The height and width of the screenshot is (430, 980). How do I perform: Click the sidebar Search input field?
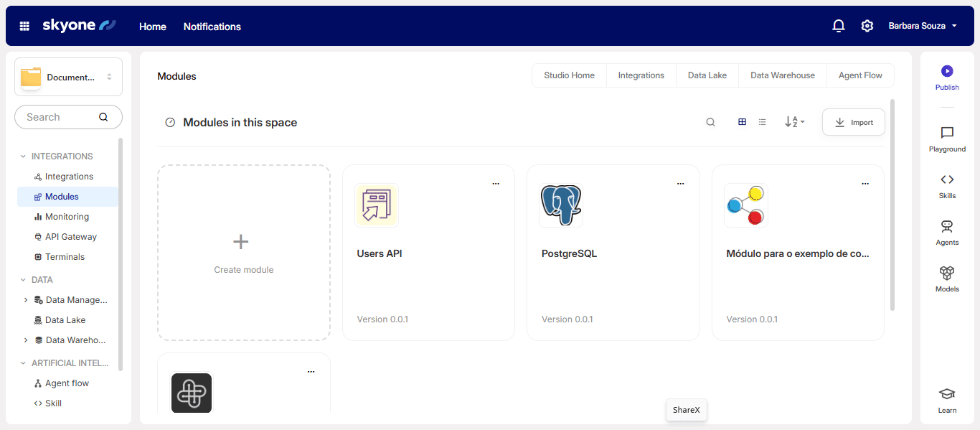61,117
